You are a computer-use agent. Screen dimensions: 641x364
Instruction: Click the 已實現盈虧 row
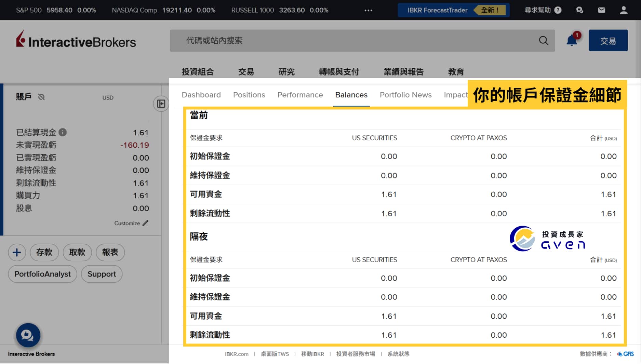(82, 158)
